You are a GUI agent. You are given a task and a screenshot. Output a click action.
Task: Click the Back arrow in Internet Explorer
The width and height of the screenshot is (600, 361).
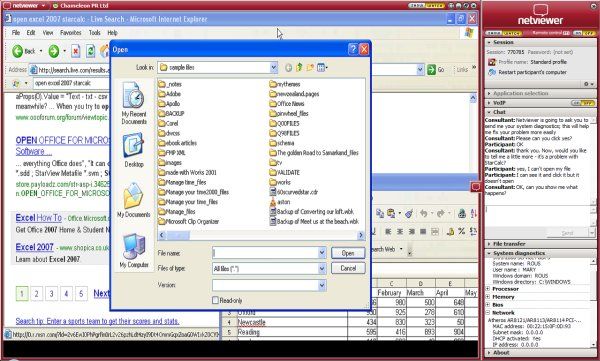[x=18, y=51]
